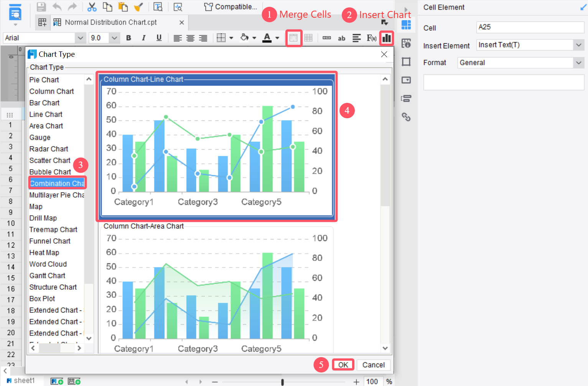
Task: Open the Formula F(x) tool
Action: pos(371,38)
